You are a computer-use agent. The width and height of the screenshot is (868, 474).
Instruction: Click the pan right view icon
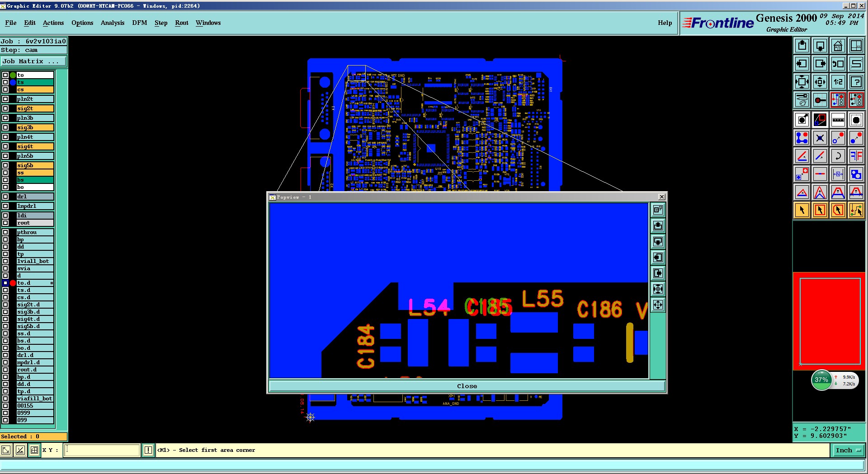[820, 64]
